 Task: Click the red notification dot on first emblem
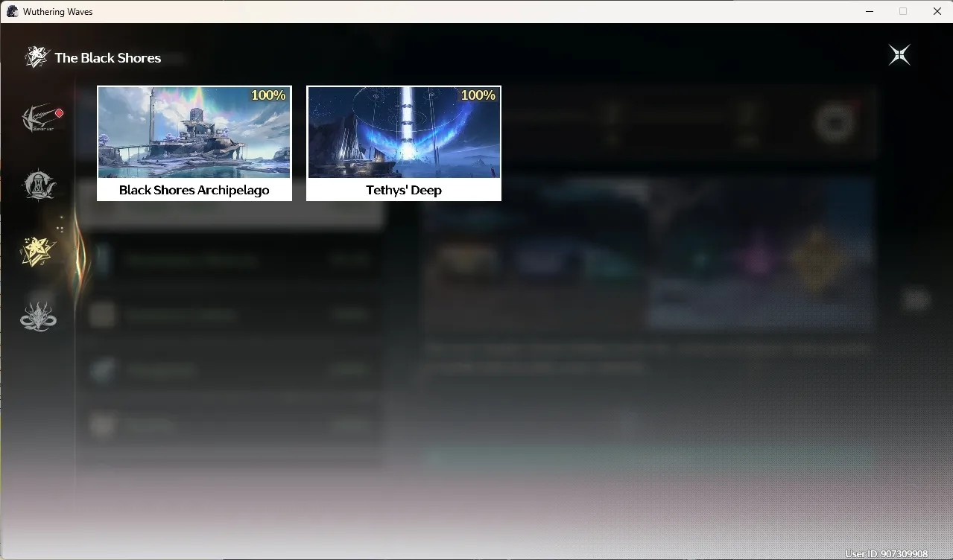point(59,113)
